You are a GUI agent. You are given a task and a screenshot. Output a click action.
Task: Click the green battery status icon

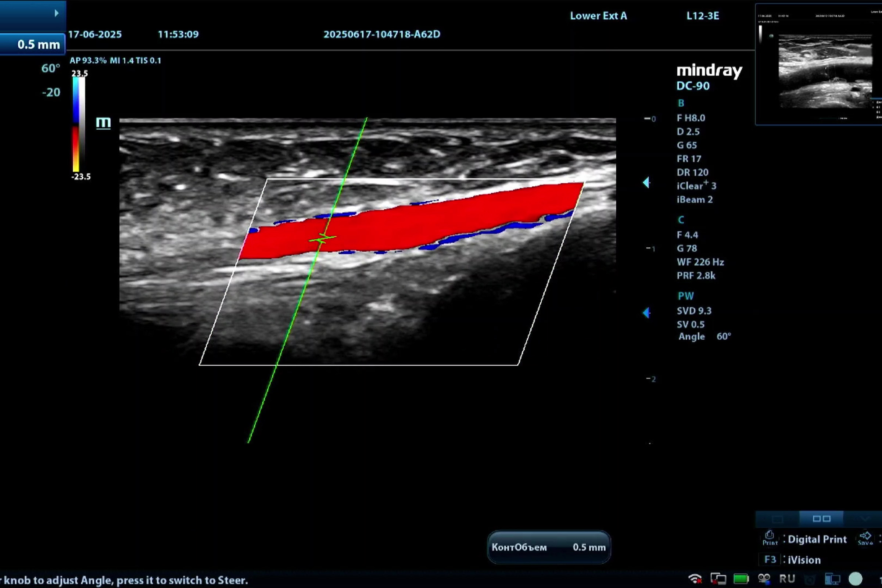pyautogui.click(x=741, y=578)
